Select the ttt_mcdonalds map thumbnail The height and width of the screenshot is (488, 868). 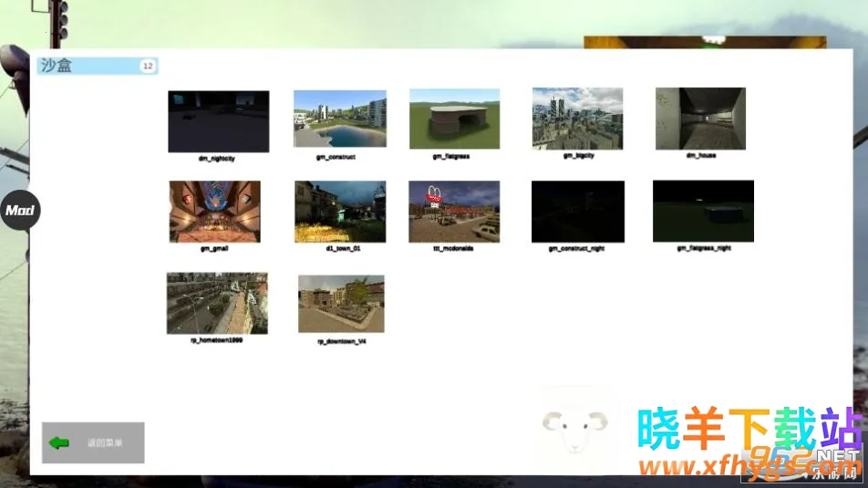[454, 212]
